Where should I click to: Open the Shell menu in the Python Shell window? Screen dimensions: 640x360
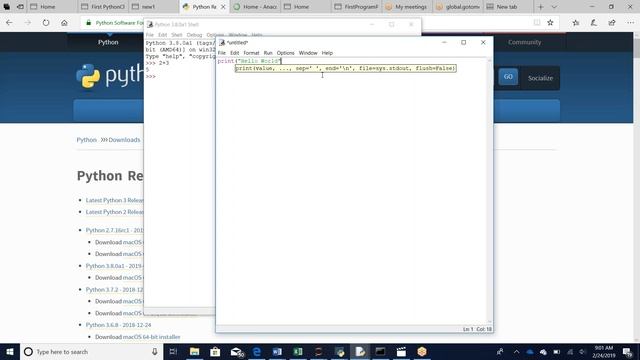point(177,35)
